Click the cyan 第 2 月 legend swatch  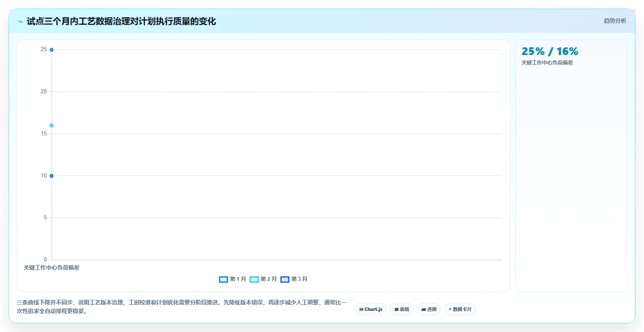point(254,279)
